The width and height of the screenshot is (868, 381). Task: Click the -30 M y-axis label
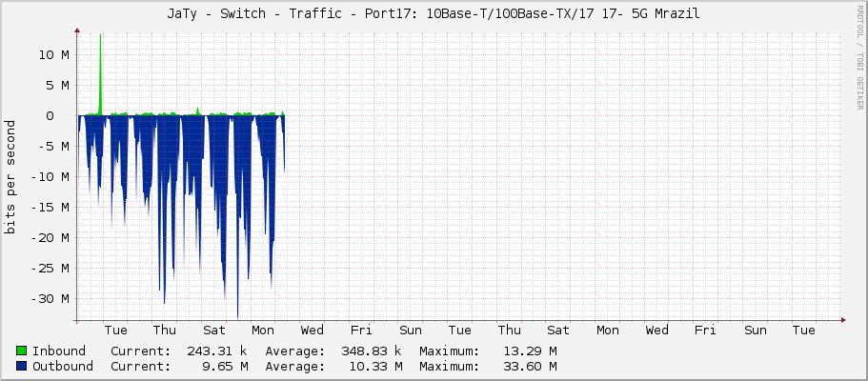click(x=50, y=298)
